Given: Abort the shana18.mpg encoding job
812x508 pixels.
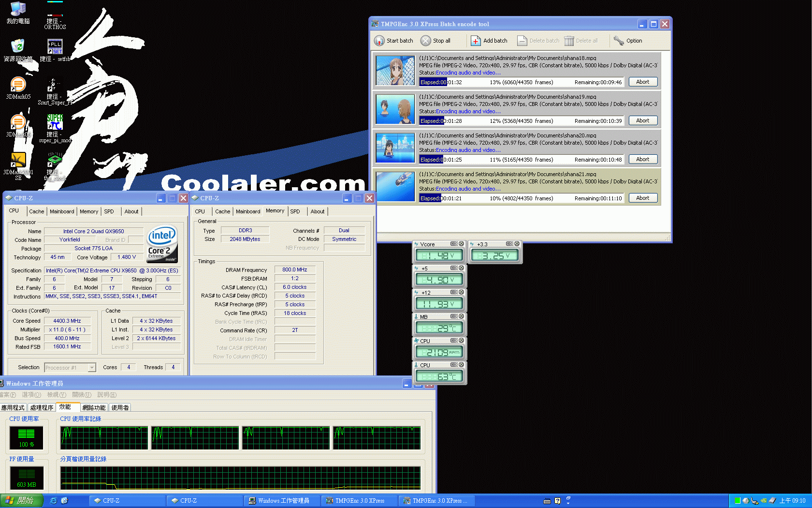Looking at the screenshot, I should coord(643,82).
